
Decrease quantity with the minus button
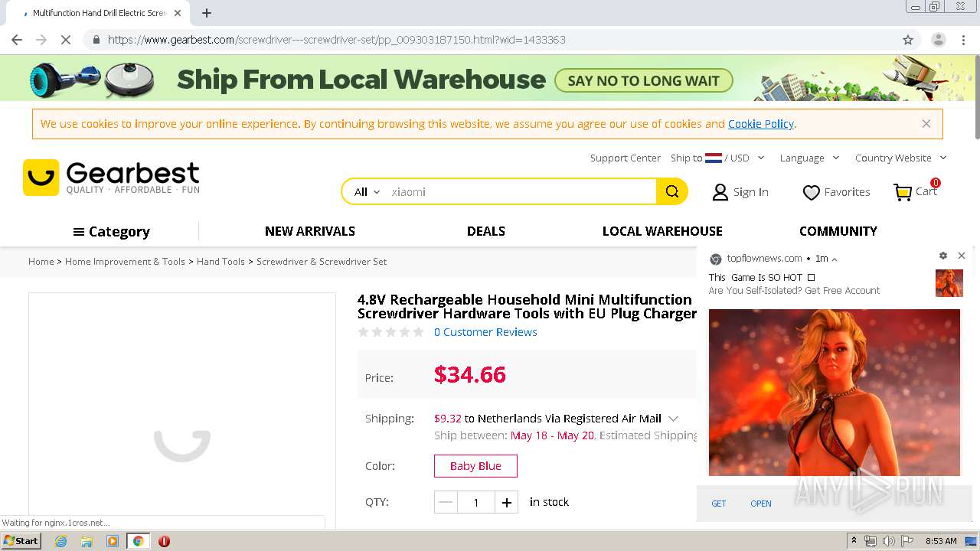click(x=446, y=503)
